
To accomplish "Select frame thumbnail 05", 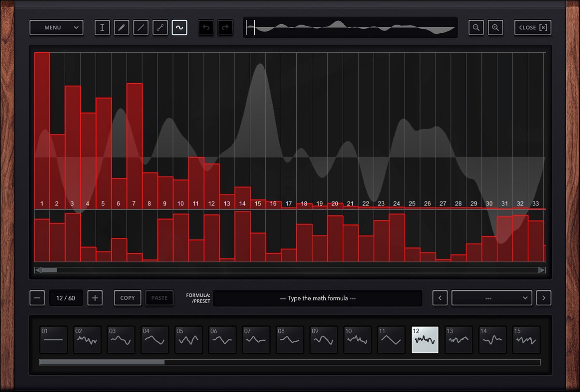I will [188, 340].
